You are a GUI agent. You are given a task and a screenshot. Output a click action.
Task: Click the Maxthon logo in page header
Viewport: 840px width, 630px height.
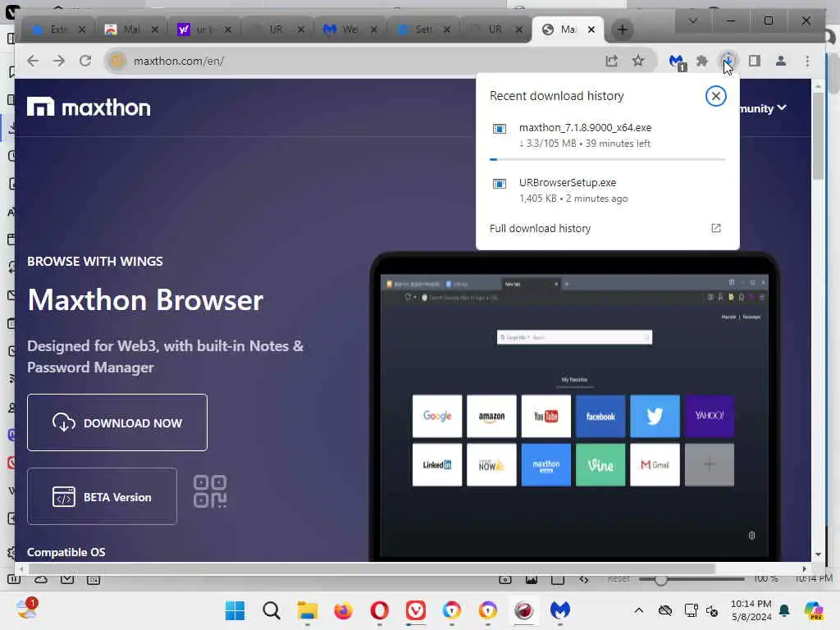89,107
